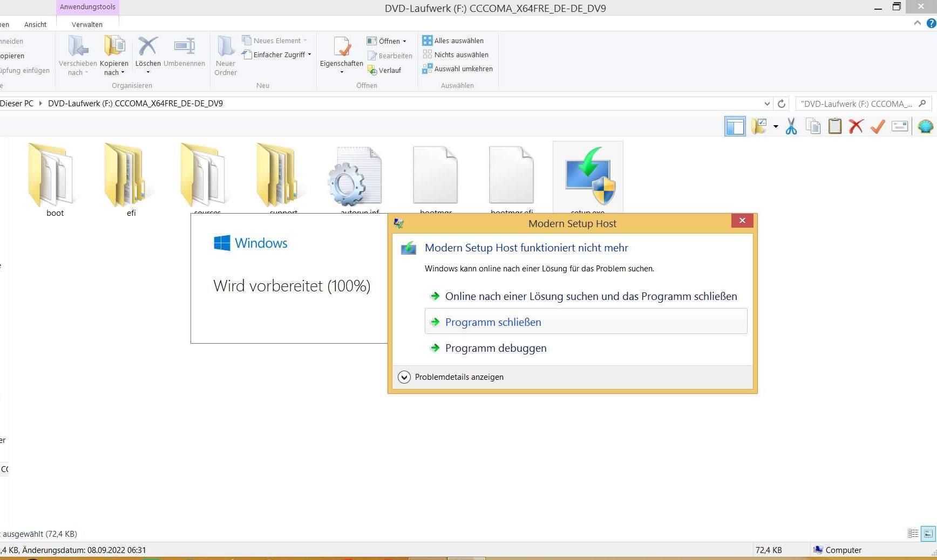937x560 pixels.
Task: Switch to details list view in status bar
Action: coord(913,534)
